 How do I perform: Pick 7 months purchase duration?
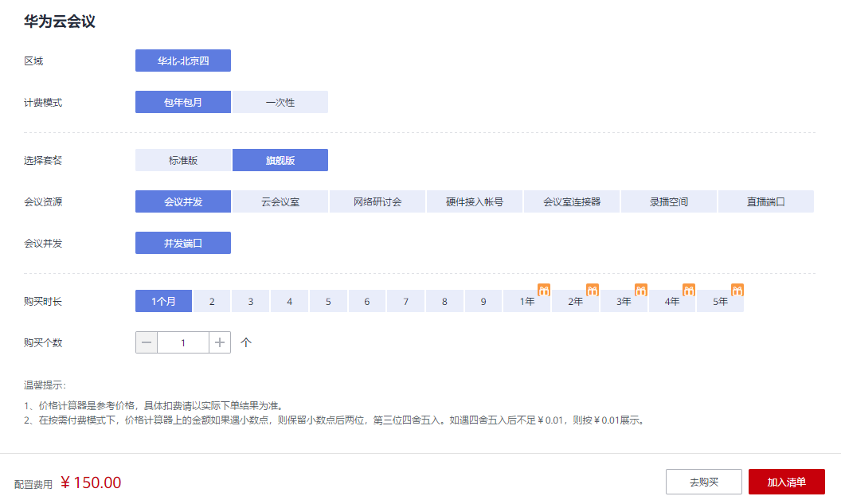pos(406,301)
